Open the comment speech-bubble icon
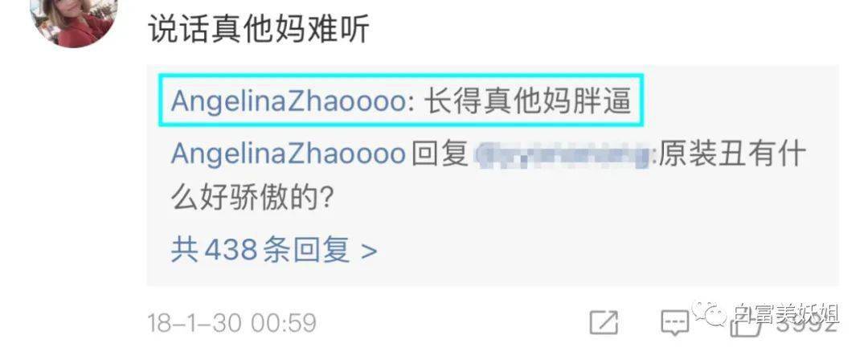 point(674,323)
